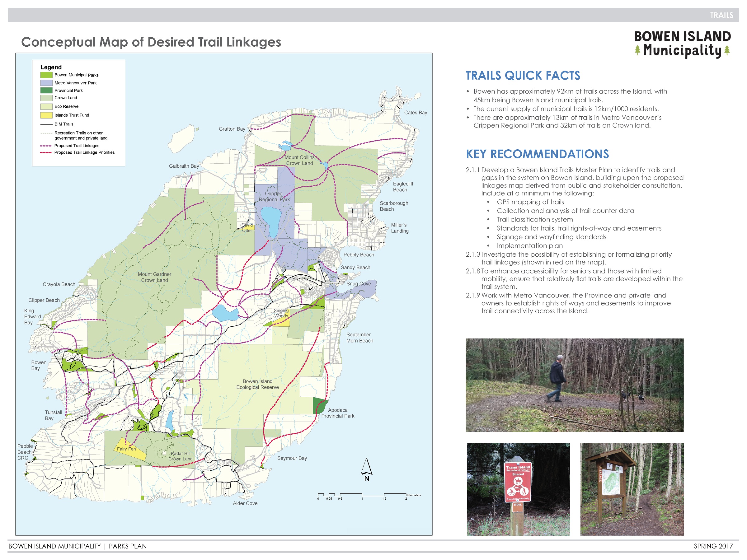Click the 'Singing Woods' label
Image resolution: width=747 pixels, height=560 pixels.
[x=281, y=313]
